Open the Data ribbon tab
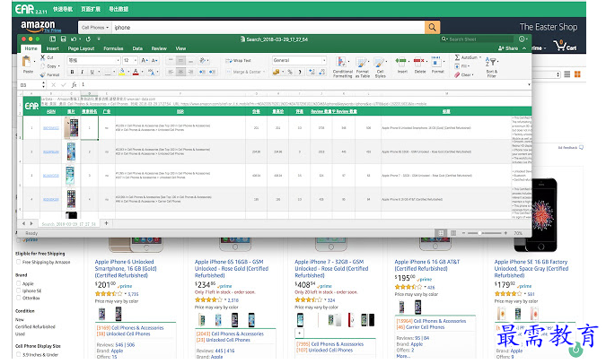The width and height of the screenshot is (606, 364). tap(137, 48)
